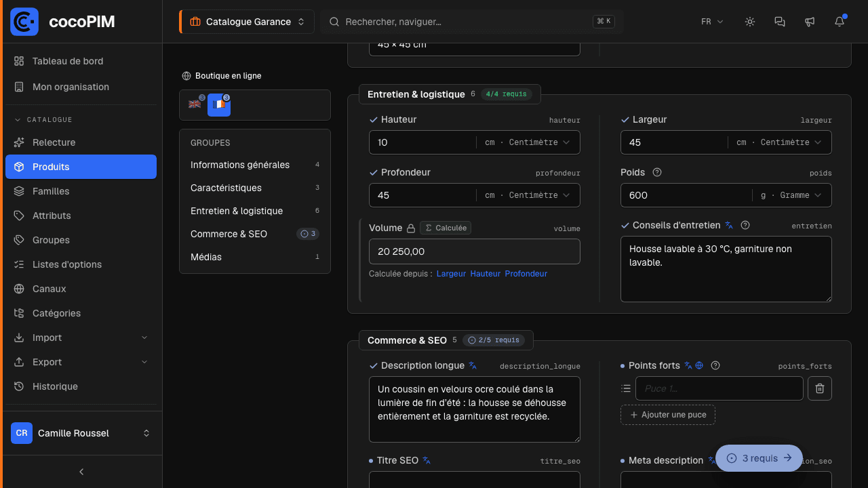Viewport: 868px width, 488px height.
Task: Open the Profondeur unit dropdown
Action: (x=528, y=195)
